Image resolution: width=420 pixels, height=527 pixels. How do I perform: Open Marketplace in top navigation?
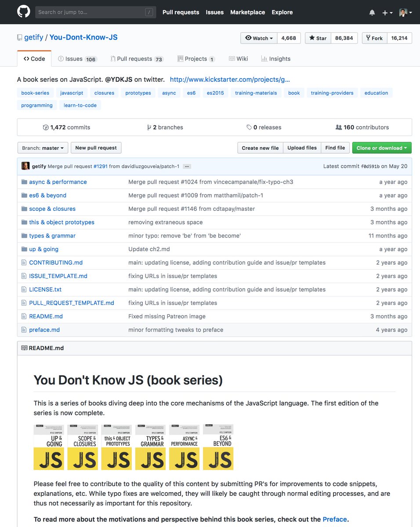(x=248, y=12)
